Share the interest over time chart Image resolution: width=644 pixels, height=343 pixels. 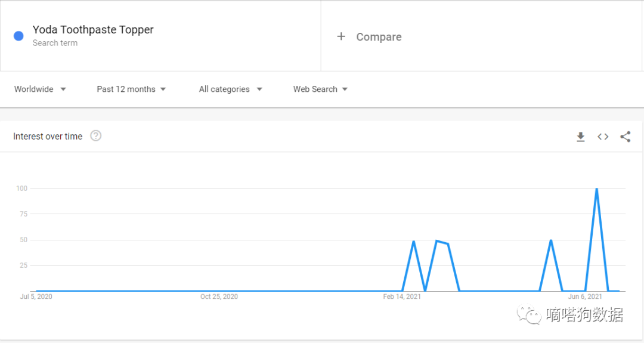[625, 137]
